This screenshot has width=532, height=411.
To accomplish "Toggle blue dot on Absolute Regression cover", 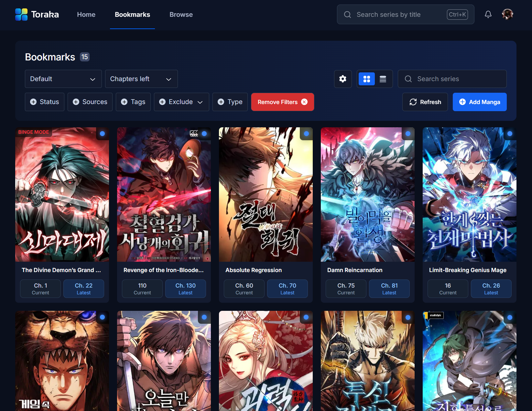I will [x=306, y=134].
